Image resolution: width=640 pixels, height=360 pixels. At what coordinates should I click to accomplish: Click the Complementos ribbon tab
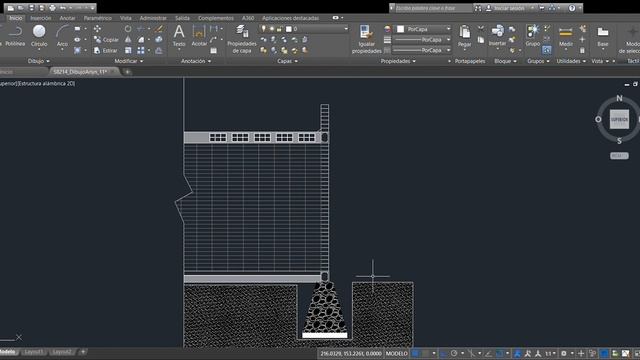tap(216, 18)
